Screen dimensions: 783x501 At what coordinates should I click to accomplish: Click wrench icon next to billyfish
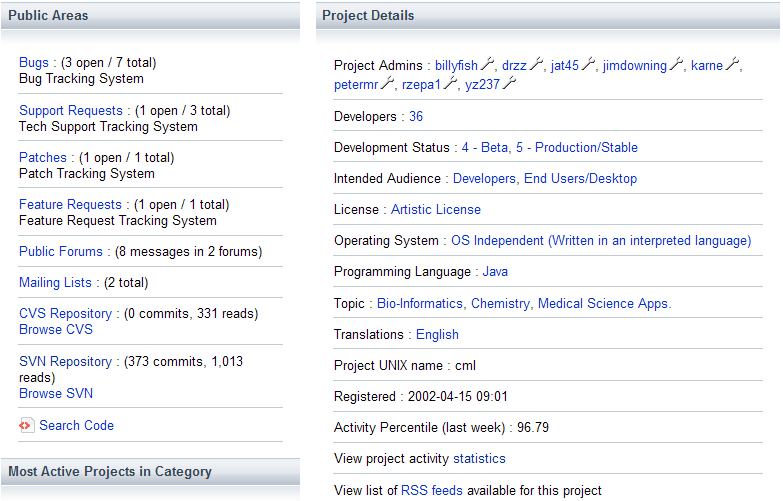click(x=488, y=65)
